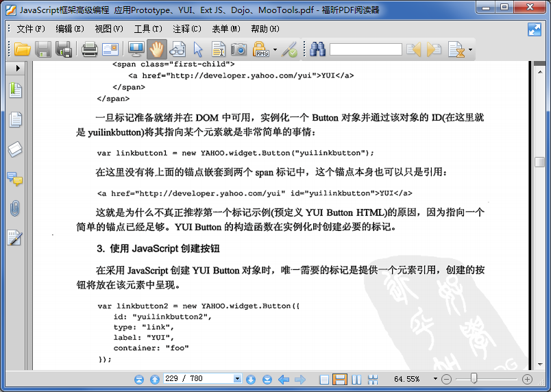The image size is (551, 392).
Task: Switch to continuous page layout
Action: click(x=340, y=380)
